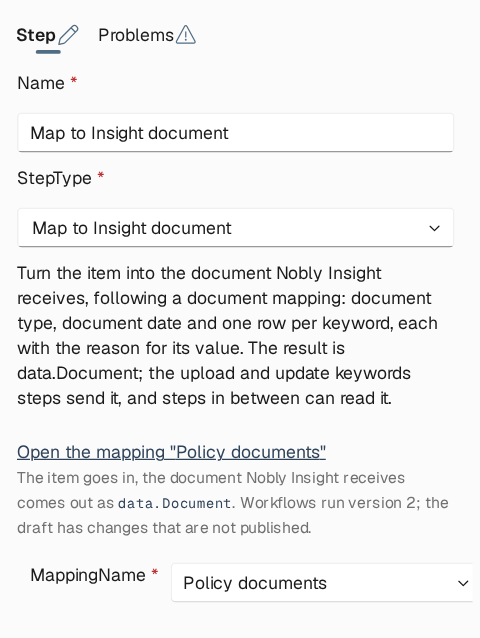Click the "StepType" label
Image resolution: width=480 pixels, height=638 pixels.
click(54, 178)
